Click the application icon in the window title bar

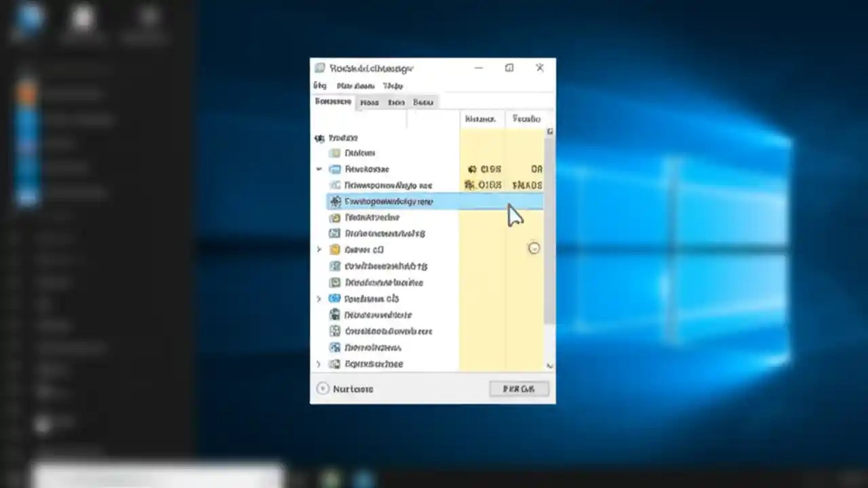(x=319, y=68)
